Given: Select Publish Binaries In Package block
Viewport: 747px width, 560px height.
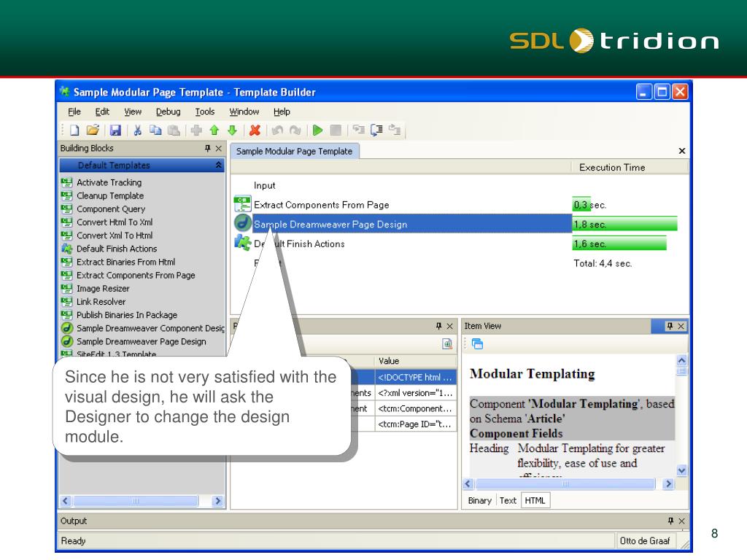Looking at the screenshot, I should coord(127,315).
